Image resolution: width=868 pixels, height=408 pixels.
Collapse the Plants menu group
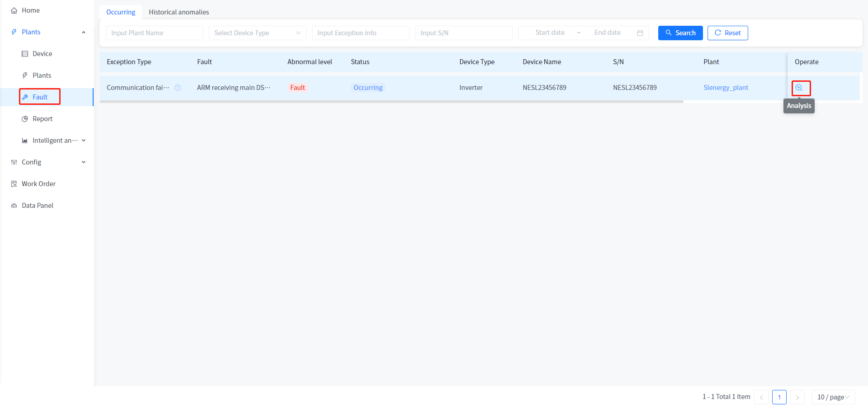point(84,32)
